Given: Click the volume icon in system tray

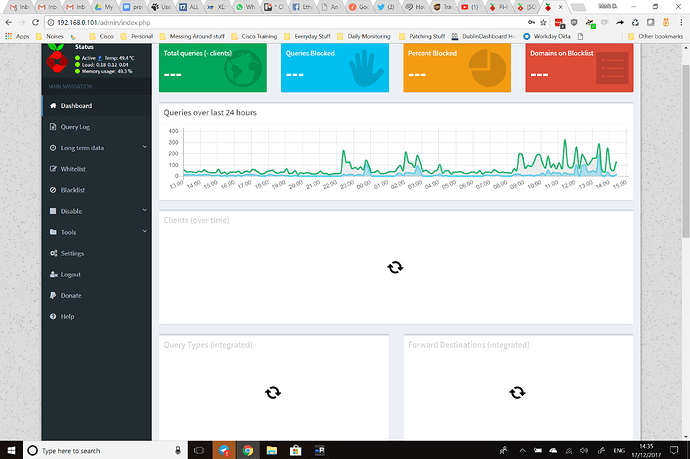Looking at the screenshot, I should pos(584,450).
